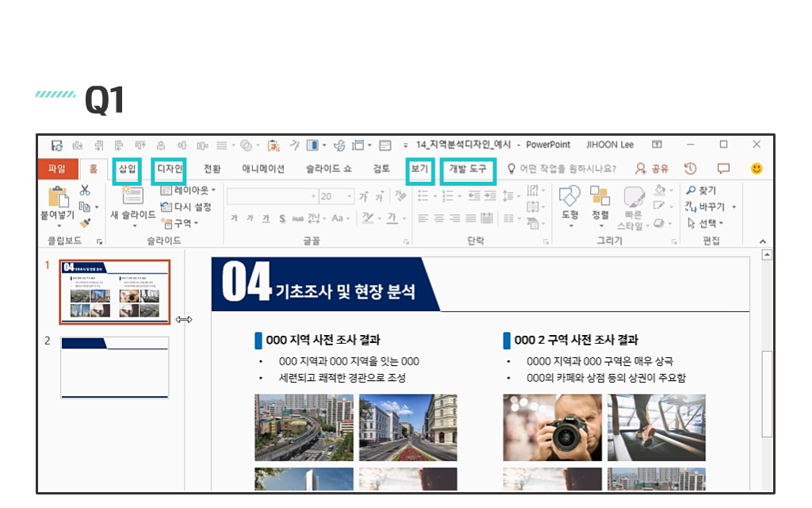
Task: Select slide 1 thumbnail
Action: [x=114, y=292]
